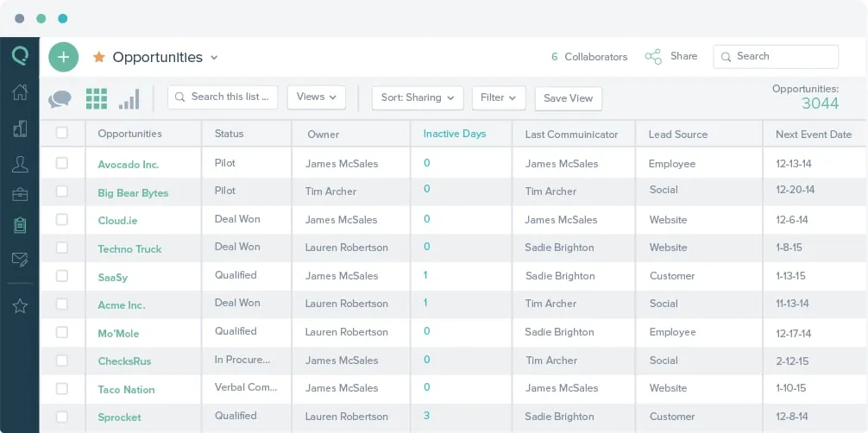Click the 12-13-14 date for Avocado Inc.
Screen dimensions: 868x433
(794, 164)
